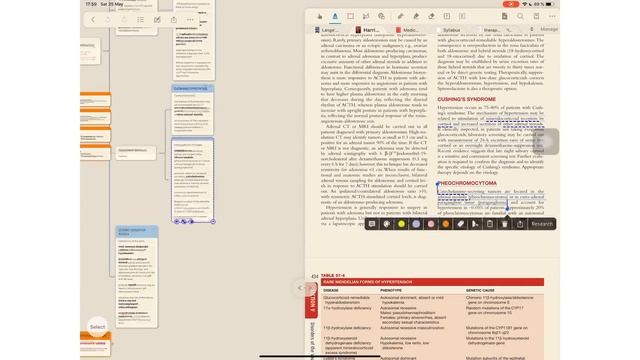The width and height of the screenshot is (640, 360).
Task: Open the document page icon in top bar
Action: 504,16
